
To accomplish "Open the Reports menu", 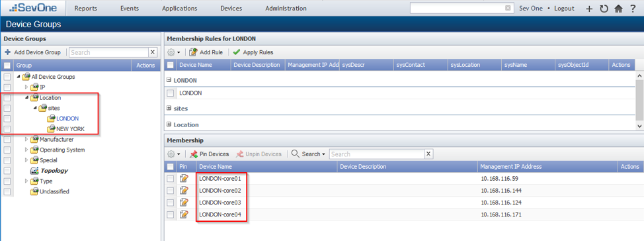I will point(86,8).
